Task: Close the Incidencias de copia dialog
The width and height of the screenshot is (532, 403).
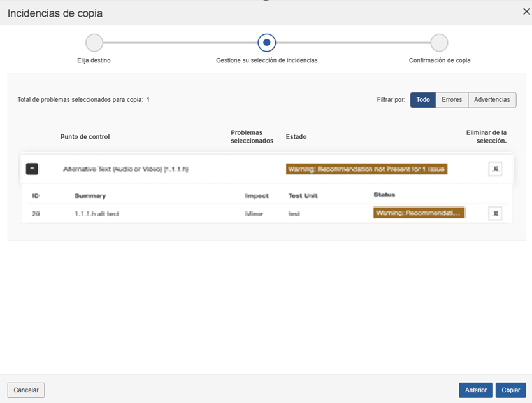Action: 526,11
